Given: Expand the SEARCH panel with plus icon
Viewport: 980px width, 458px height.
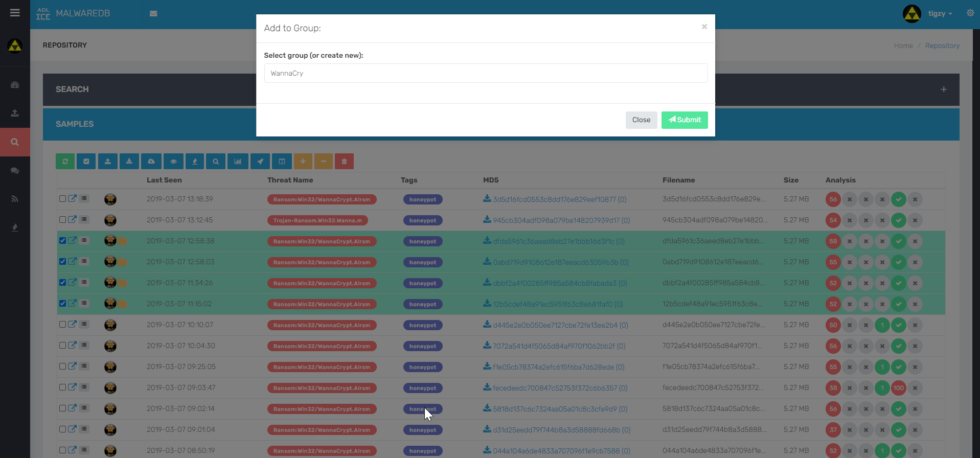Looking at the screenshot, I should pyautogui.click(x=943, y=89).
